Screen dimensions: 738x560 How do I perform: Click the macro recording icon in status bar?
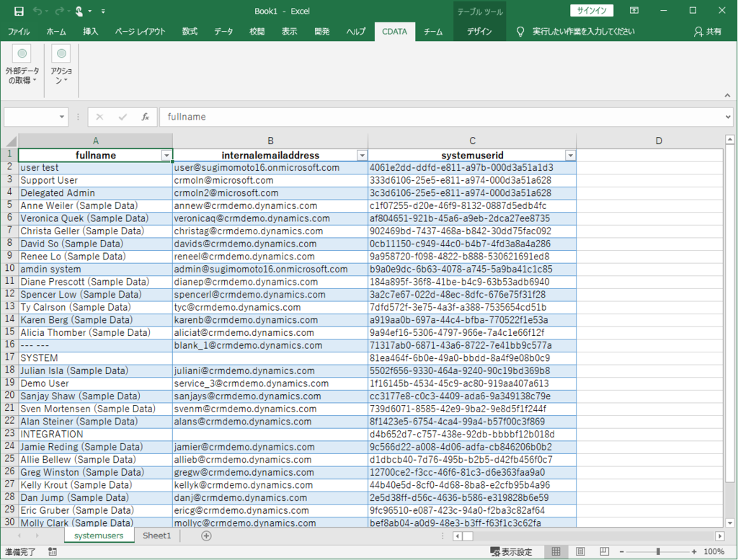pyautogui.click(x=52, y=551)
